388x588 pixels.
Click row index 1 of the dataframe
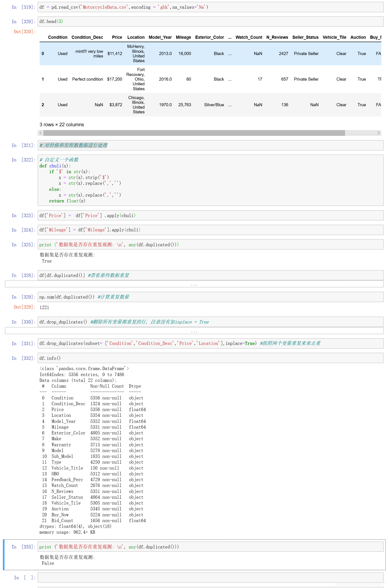click(43, 79)
